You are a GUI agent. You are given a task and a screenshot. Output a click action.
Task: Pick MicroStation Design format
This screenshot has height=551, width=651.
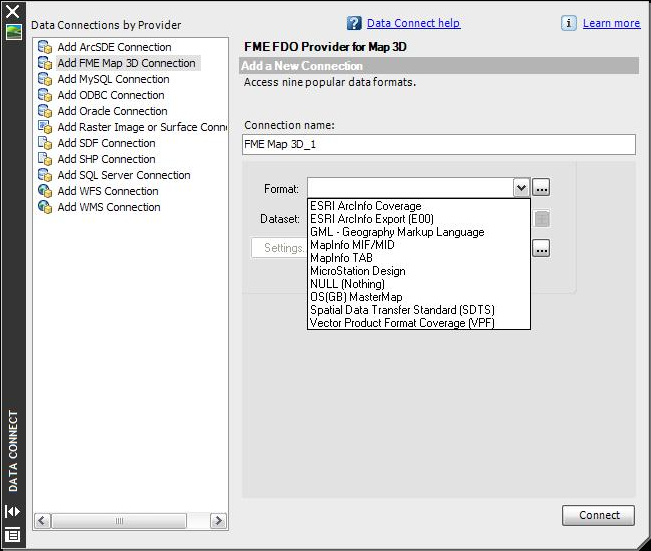coord(418,271)
